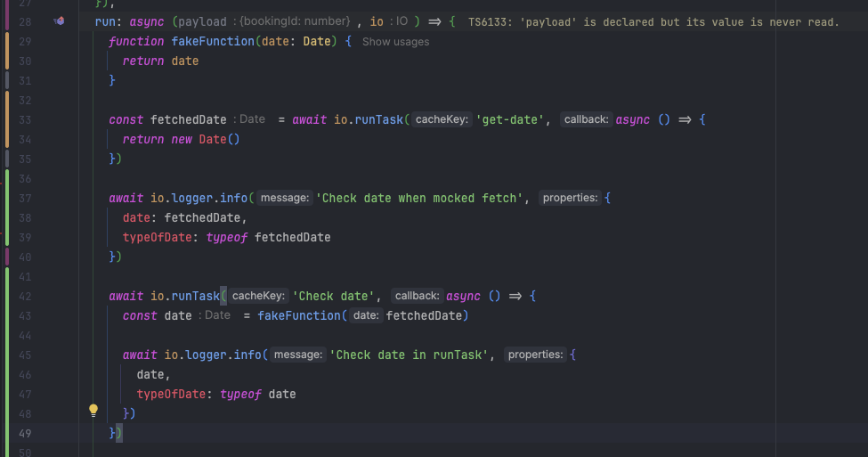Click the cacheKey: inlay hint on line 42
The width and height of the screenshot is (868, 457).
[258, 297]
